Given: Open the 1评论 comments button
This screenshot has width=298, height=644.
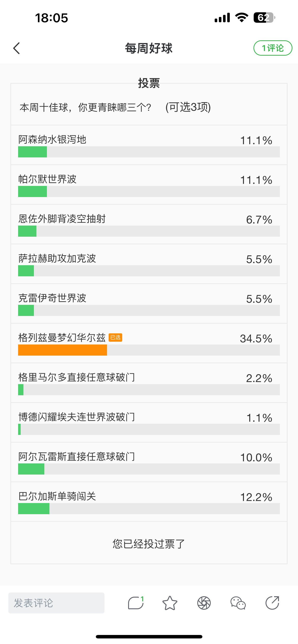Looking at the screenshot, I should (273, 48).
